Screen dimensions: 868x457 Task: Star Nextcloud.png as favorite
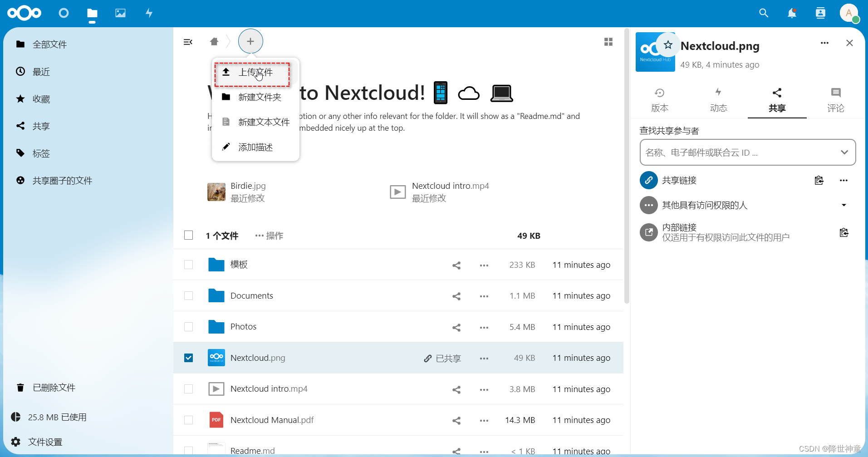click(x=668, y=44)
